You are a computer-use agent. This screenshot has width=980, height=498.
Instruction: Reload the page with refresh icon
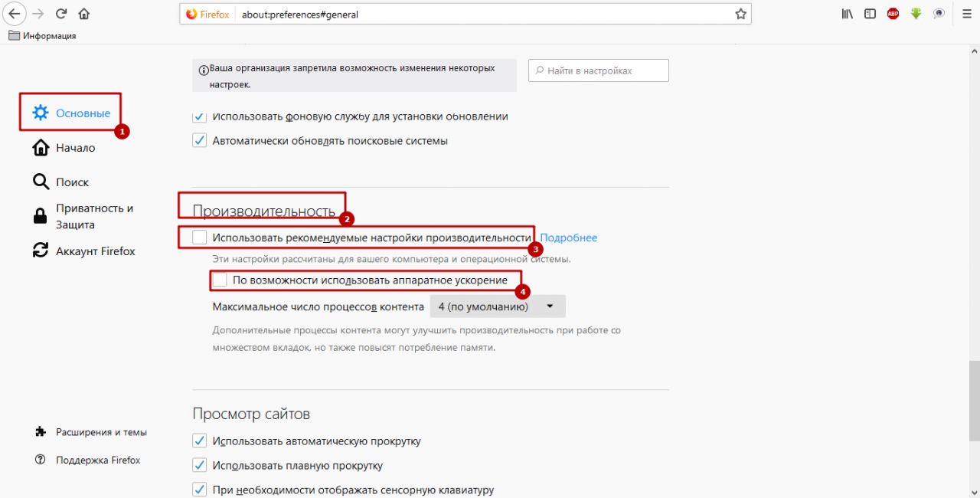coord(61,14)
